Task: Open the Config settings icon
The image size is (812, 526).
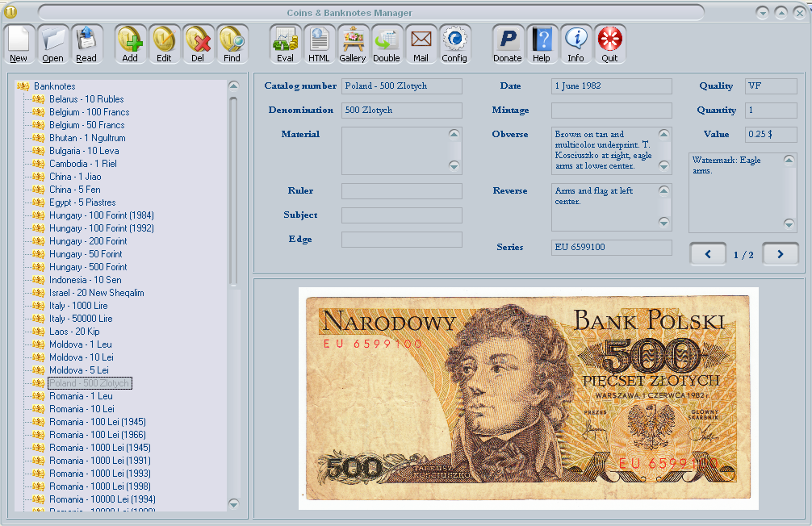Action: point(454,44)
